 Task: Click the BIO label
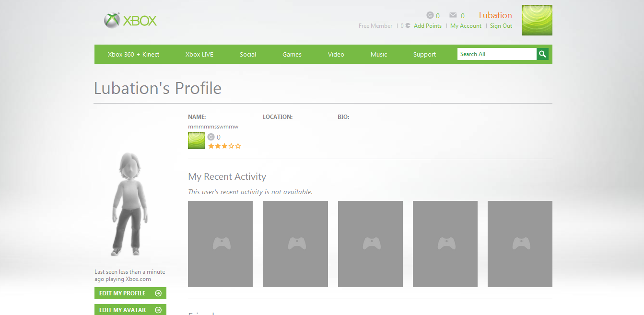343,117
